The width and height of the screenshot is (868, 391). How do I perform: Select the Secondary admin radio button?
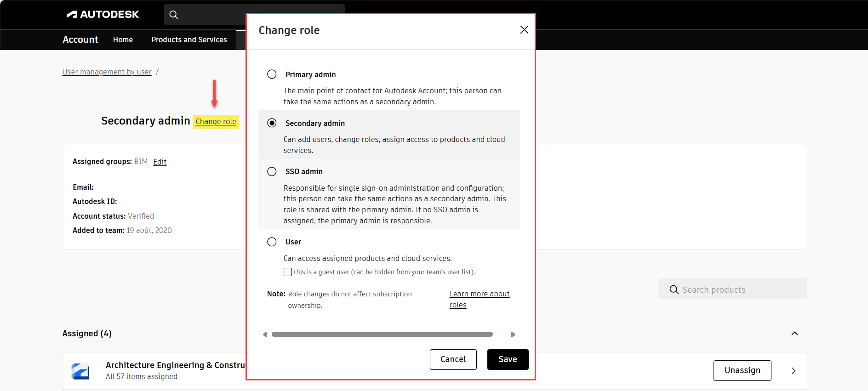point(272,123)
